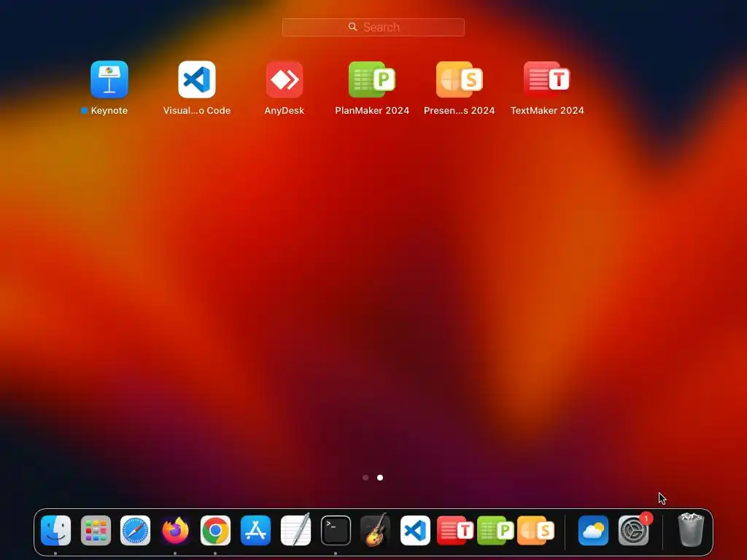Open Visual Studio Code in the Dock
This screenshot has width=747, height=560.
click(415, 530)
